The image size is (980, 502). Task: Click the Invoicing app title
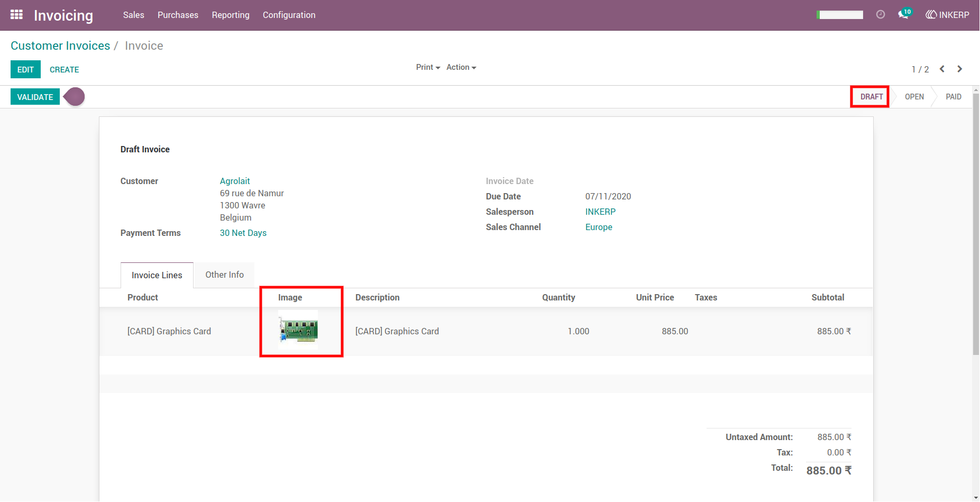pyautogui.click(x=63, y=15)
